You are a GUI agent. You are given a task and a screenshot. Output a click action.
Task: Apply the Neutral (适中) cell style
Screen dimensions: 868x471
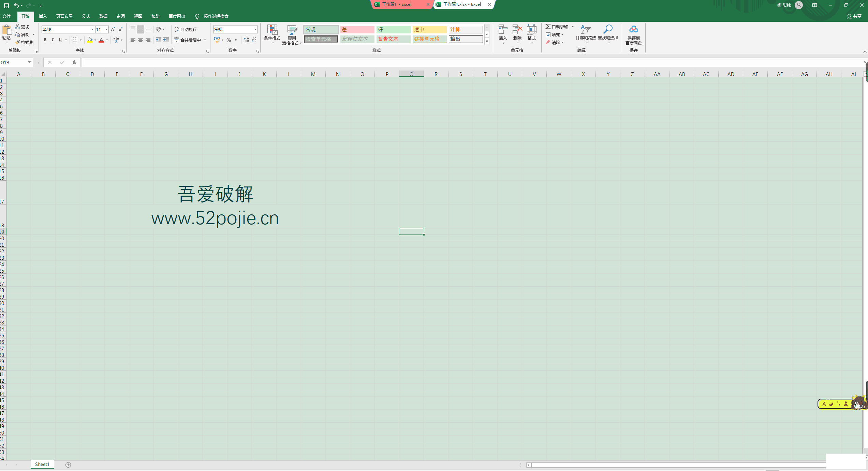click(x=429, y=30)
